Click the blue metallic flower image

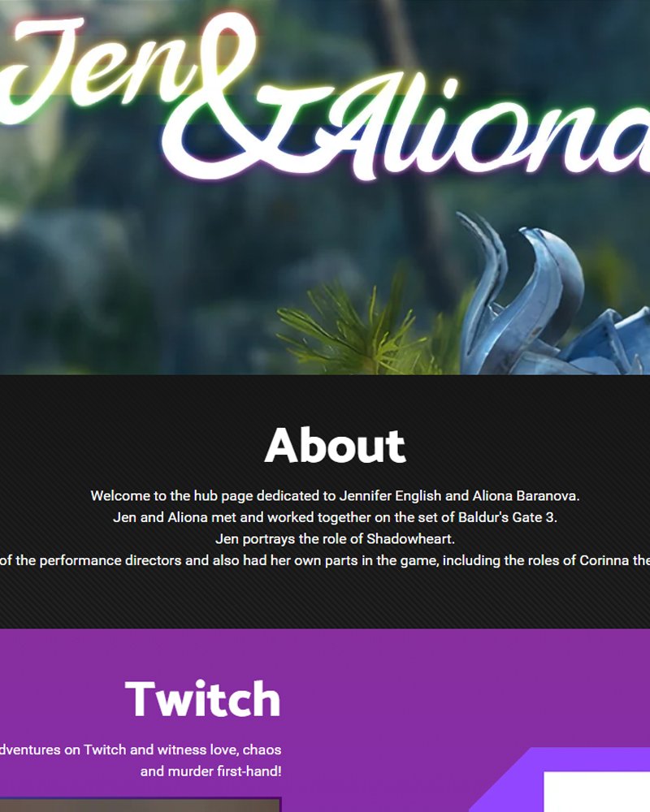[x=553, y=294]
